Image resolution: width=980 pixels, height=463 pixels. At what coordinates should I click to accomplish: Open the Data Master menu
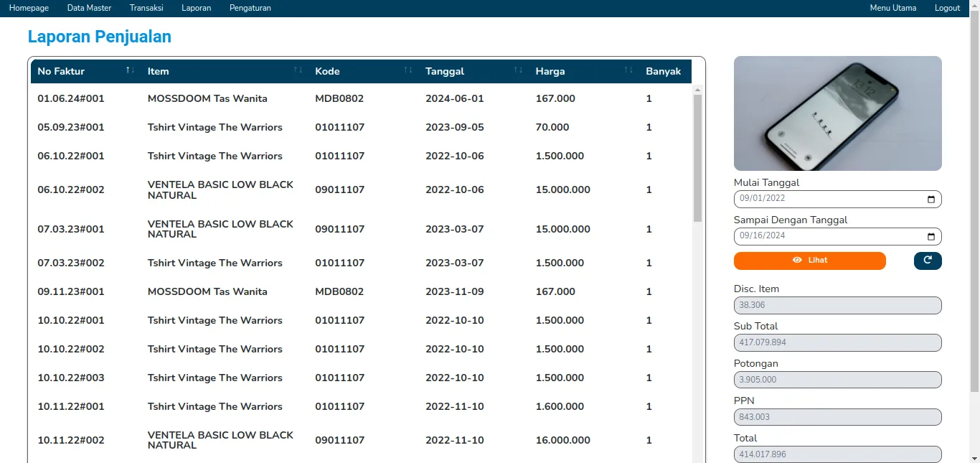tap(89, 8)
